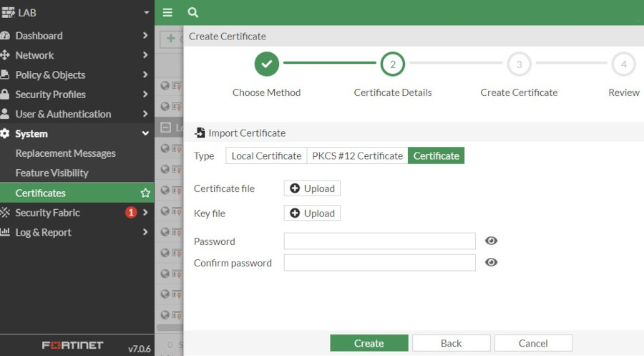Select PKCS #12 Certificate type

(357, 156)
